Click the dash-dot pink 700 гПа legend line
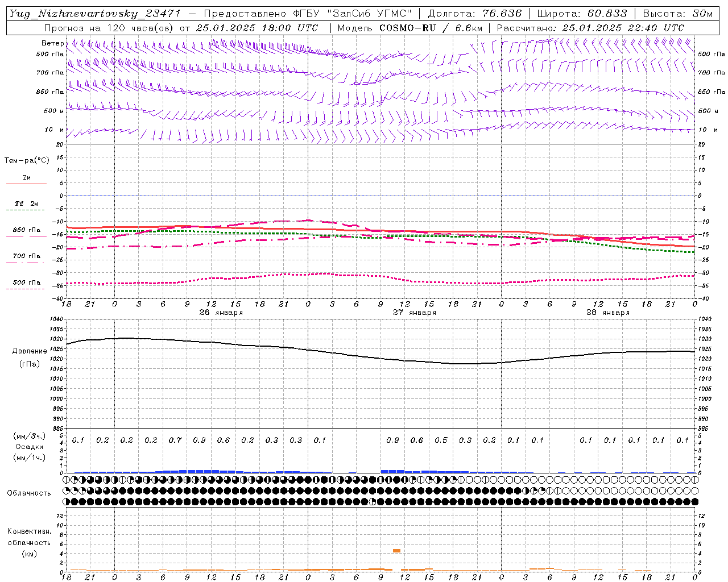The height and width of the screenshot is (582, 728). pos(26,262)
